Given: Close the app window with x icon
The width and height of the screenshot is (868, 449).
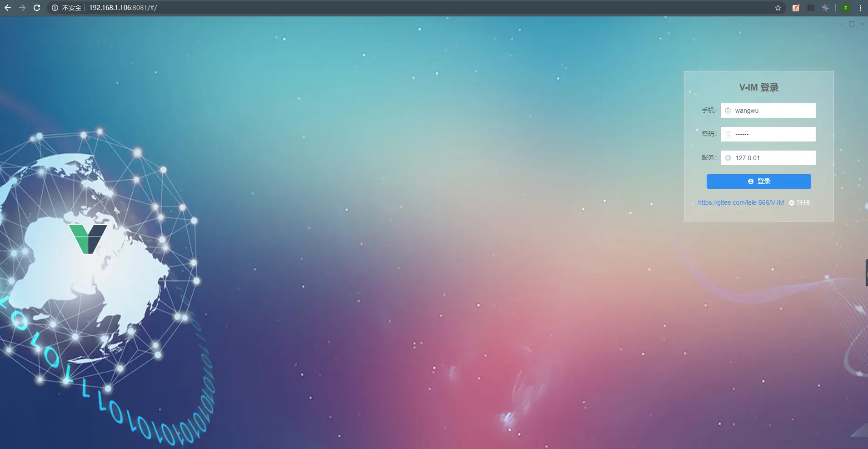Looking at the screenshot, I should pyautogui.click(x=863, y=24).
